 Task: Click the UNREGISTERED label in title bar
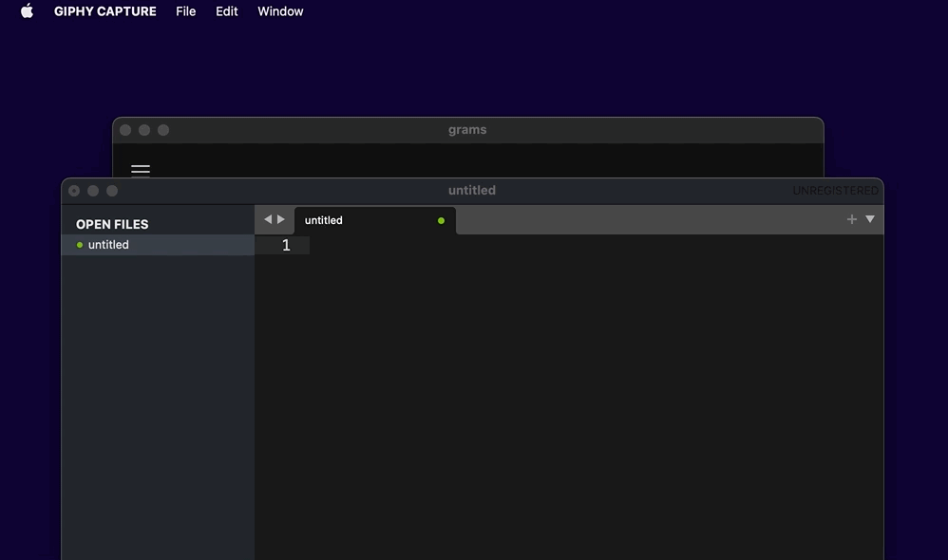coord(836,191)
